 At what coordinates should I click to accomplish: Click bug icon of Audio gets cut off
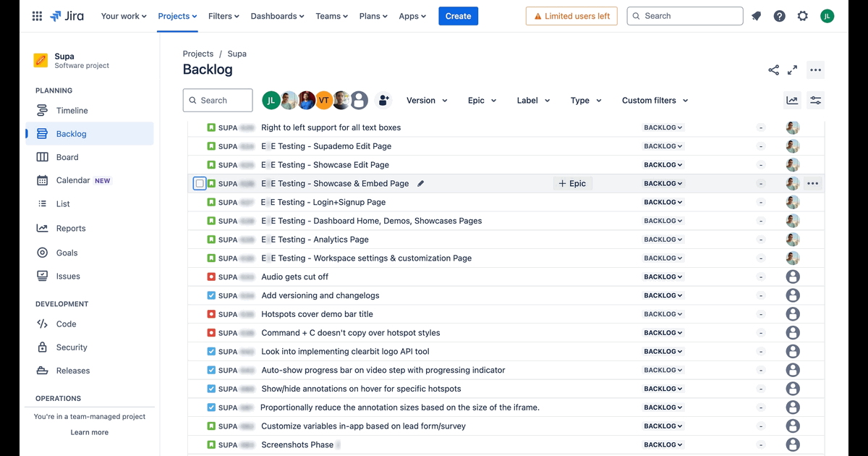[x=211, y=276]
